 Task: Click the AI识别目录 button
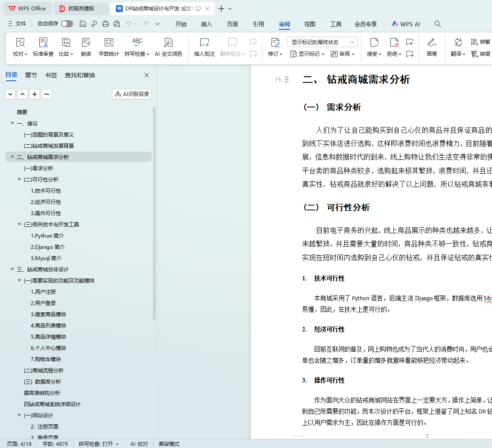pyautogui.click(x=132, y=94)
